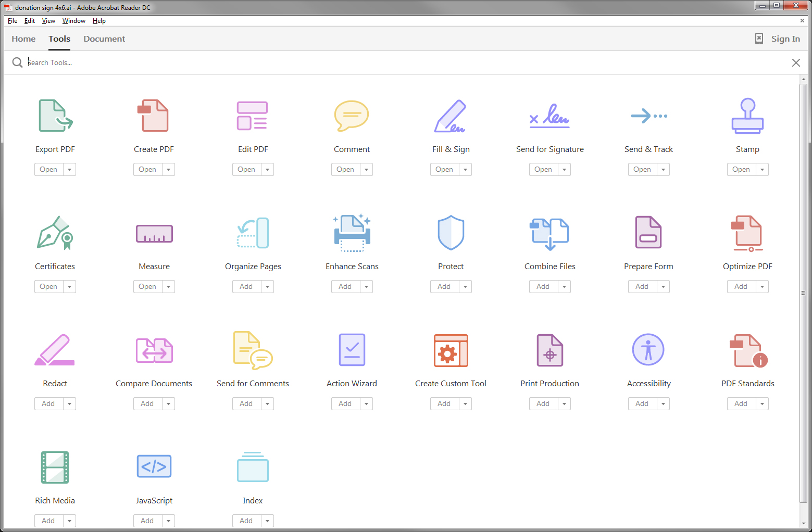
Task: Click Add under Prepare Form
Action: pos(642,286)
